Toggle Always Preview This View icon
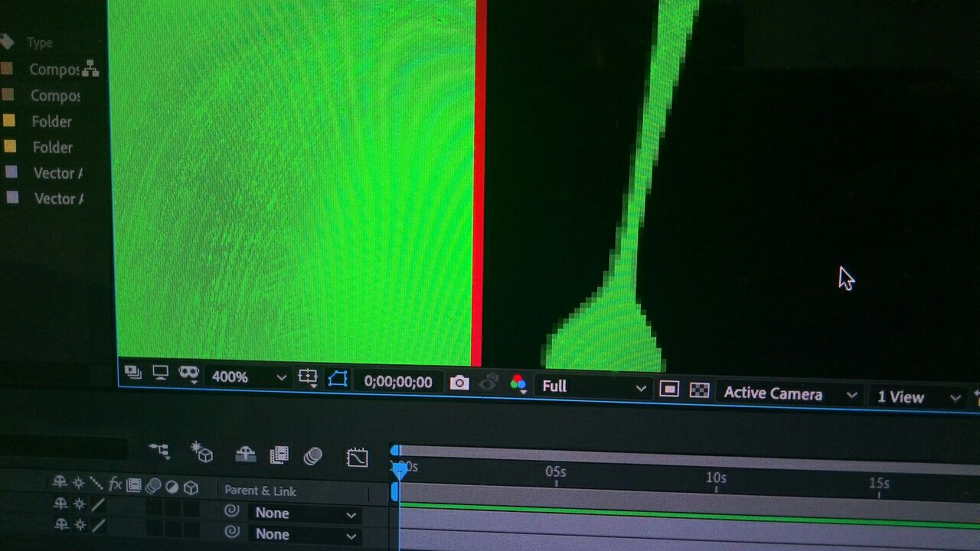 click(133, 372)
